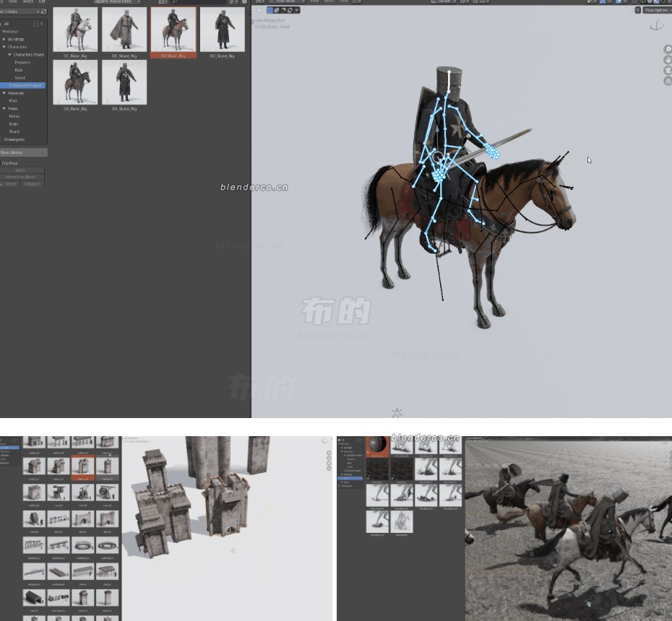Click the asset browser settings gear icon

click(x=244, y=1)
